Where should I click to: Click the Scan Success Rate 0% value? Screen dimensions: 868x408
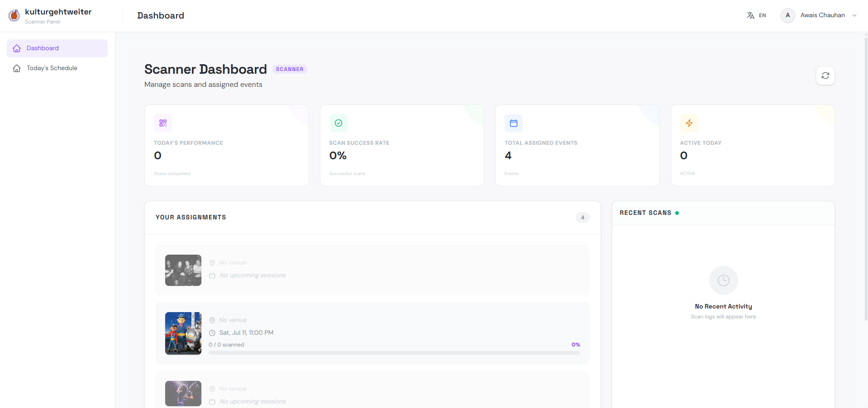pyautogui.click(x=338, y=156)
